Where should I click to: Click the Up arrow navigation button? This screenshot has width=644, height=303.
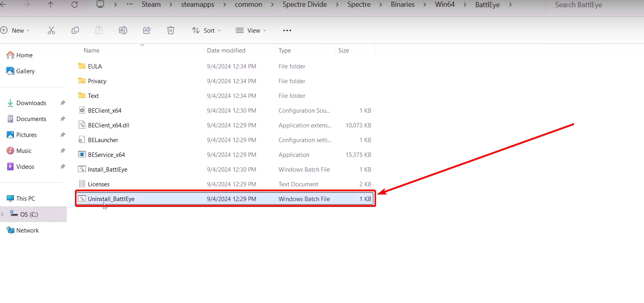point(51,5)
